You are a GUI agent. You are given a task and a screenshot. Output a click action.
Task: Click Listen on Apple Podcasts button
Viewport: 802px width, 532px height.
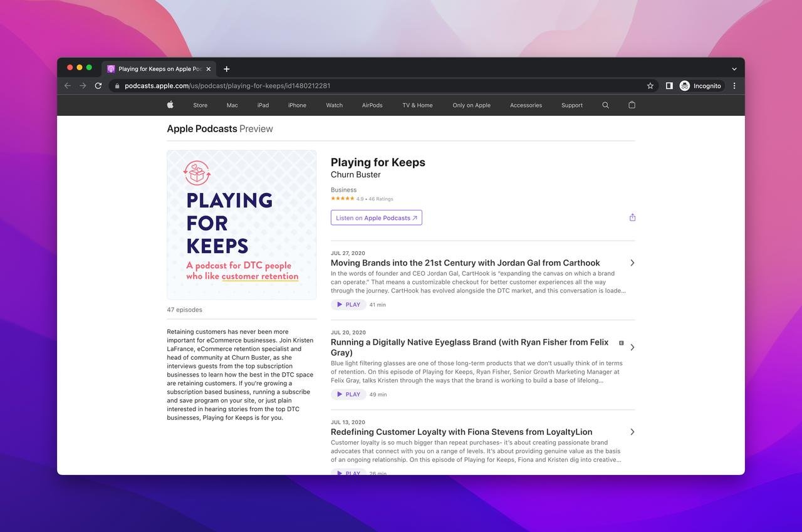(376, 218)
